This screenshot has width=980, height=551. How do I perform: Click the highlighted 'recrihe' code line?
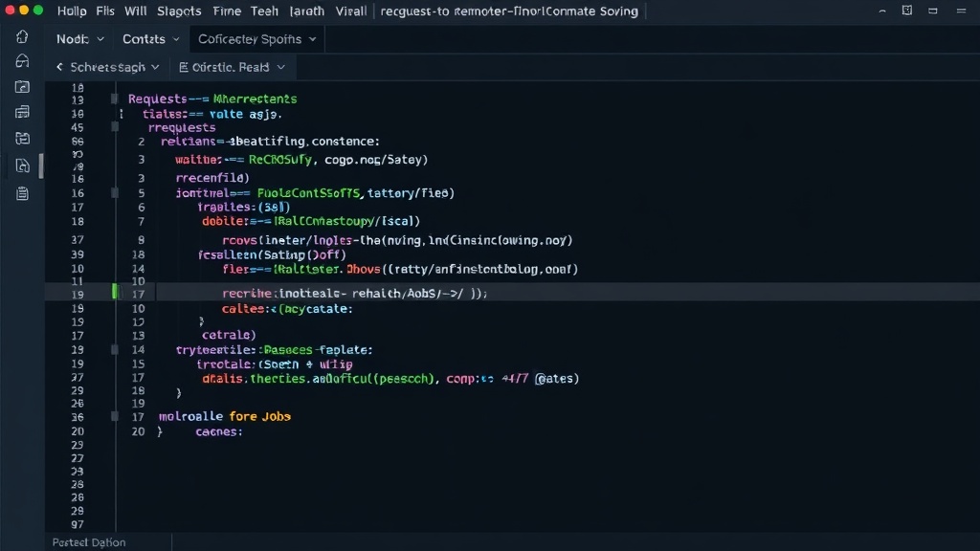pos(354,293)
